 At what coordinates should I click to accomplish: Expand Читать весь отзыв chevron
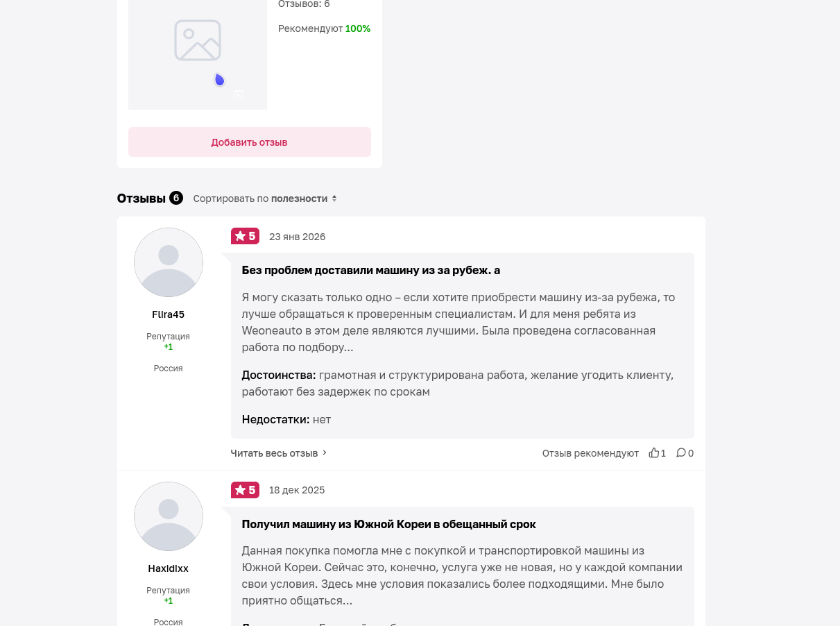point(325,452)
